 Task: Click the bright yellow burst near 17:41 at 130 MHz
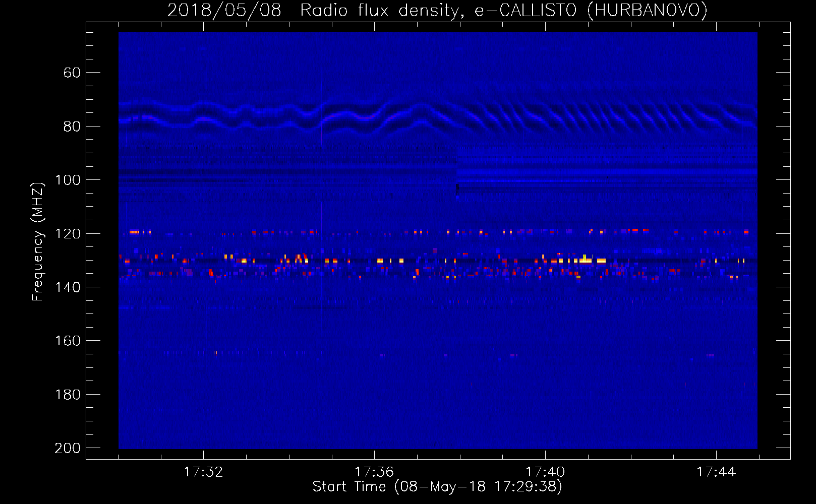tap(586, 260)
